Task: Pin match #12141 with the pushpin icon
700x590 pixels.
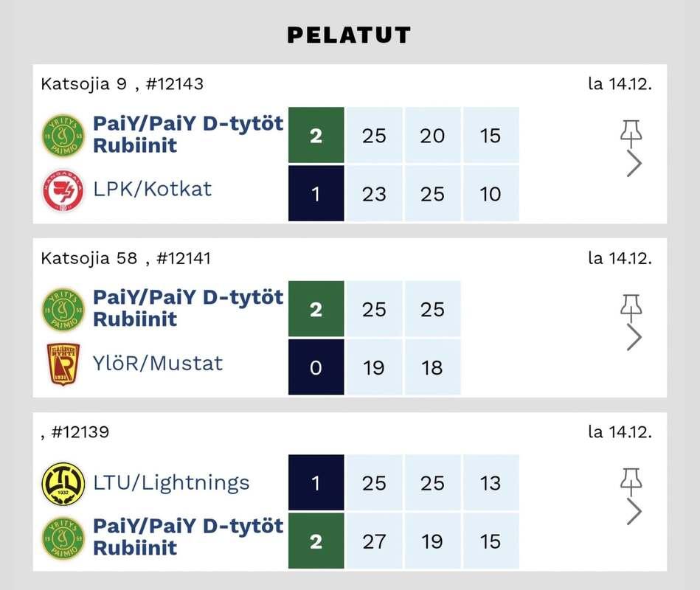Action: [x=631, y=308]
